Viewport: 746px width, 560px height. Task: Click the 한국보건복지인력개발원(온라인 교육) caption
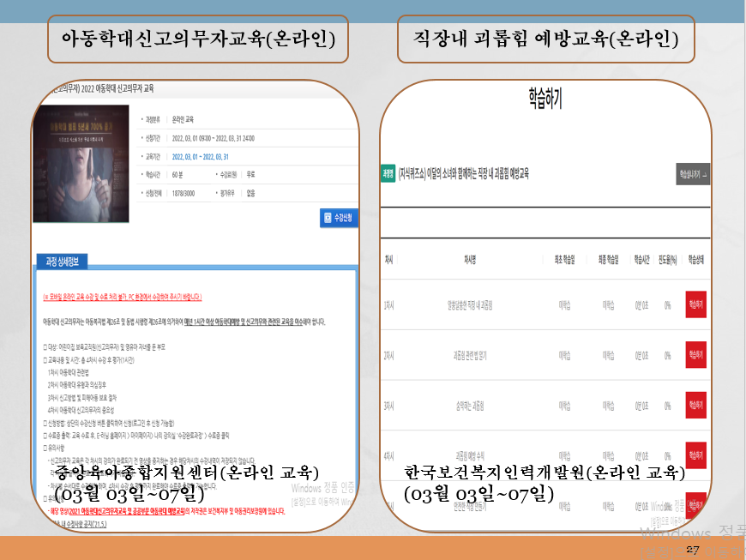tap(544, 472)
